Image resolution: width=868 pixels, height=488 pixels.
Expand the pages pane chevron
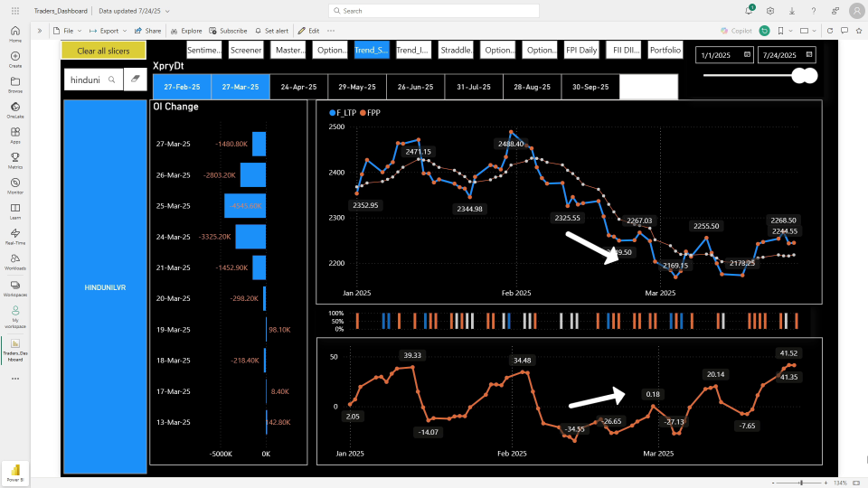39,31
